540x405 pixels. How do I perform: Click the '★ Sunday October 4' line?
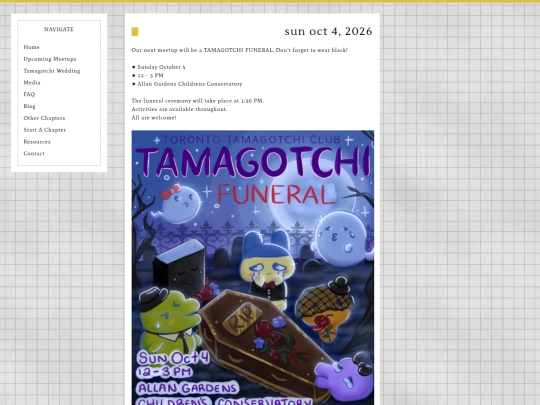click(158, 67)
